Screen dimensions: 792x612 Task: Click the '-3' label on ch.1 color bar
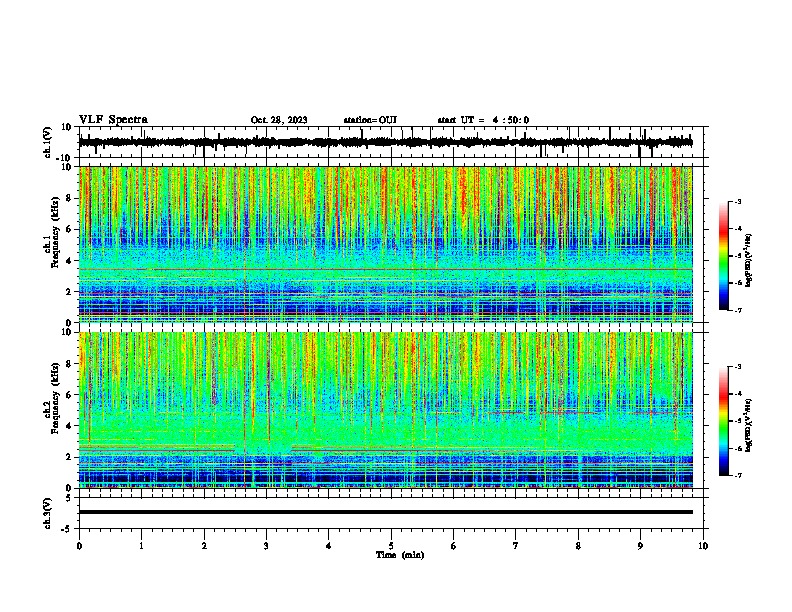tap(738, 201)
